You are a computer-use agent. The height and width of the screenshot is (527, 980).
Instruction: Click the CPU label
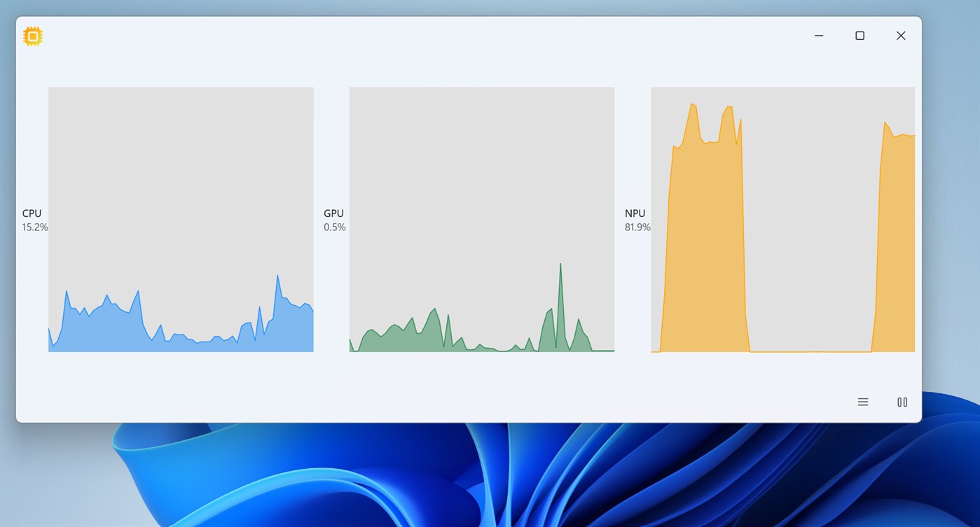[x=32, y=213]
